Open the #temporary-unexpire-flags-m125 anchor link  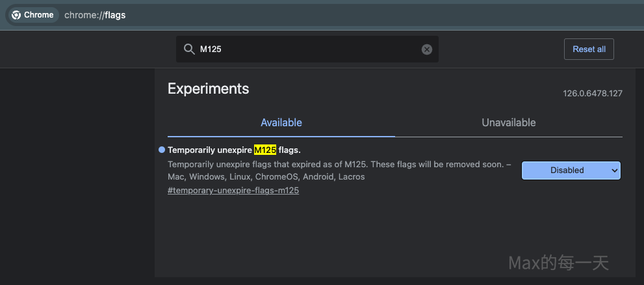coord(233,191)
